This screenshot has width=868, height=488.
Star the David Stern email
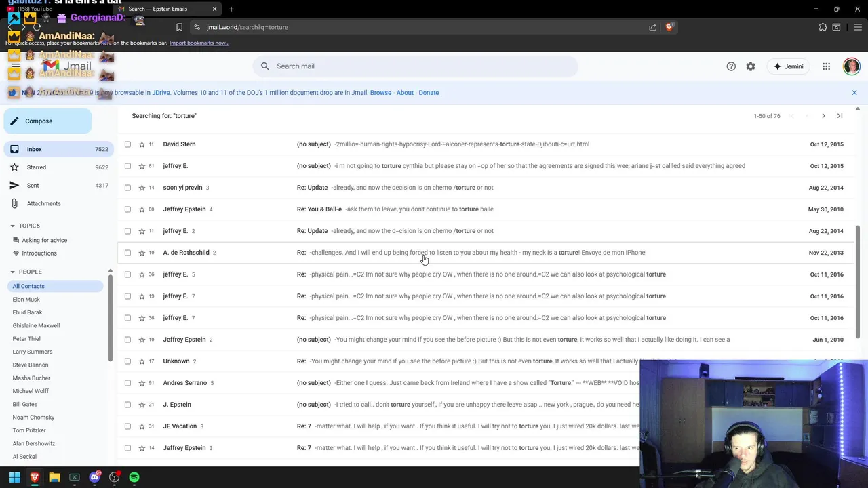pos(142,144)
